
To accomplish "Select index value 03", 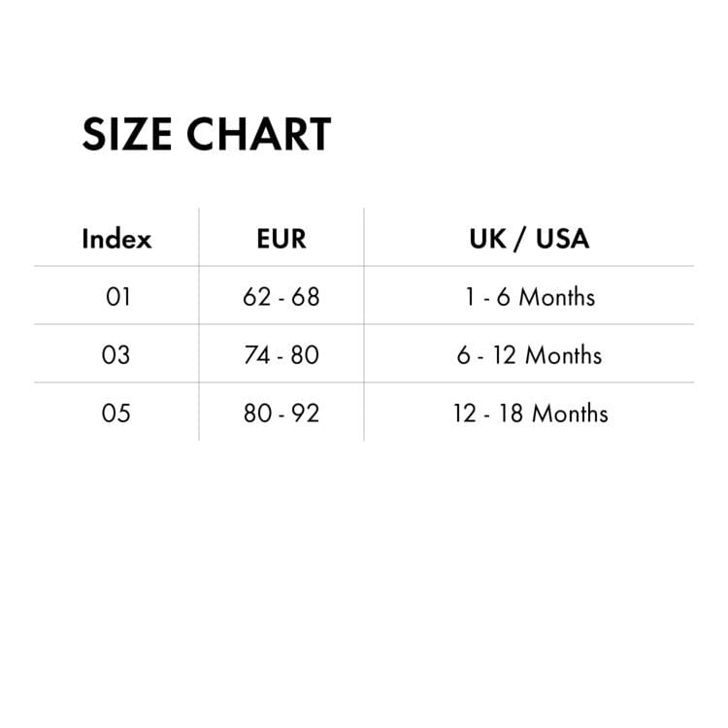I will point(116,355).
